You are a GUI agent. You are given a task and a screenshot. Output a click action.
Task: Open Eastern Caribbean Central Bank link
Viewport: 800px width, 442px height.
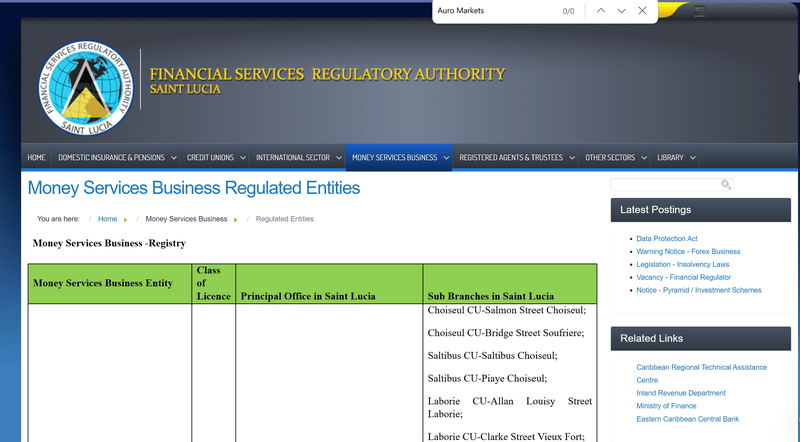(x=687, y=419)
